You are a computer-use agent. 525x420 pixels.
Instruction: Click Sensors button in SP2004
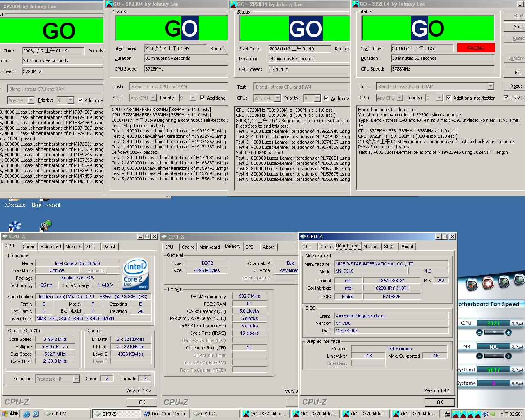[516, 58]
